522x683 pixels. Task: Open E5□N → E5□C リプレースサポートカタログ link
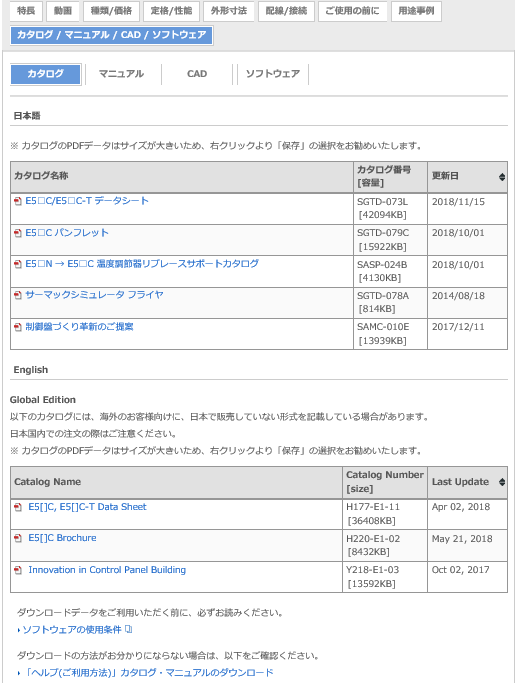click(142, 264)
